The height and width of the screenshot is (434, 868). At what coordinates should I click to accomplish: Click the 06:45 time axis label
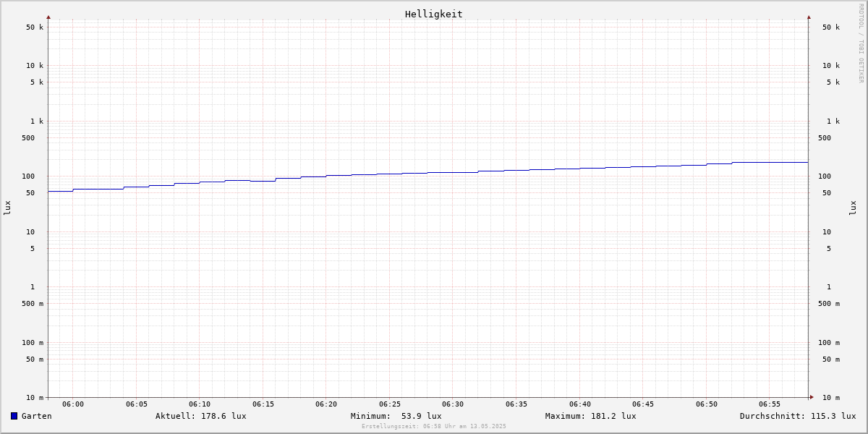[x=643, y=404]
